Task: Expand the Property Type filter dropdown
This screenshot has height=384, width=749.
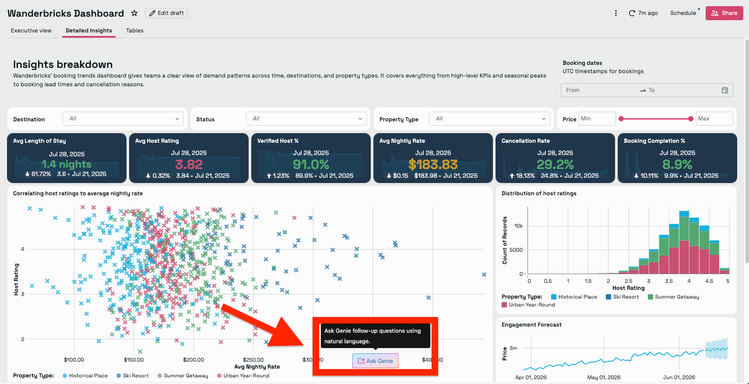Action: tap(490, 118)
